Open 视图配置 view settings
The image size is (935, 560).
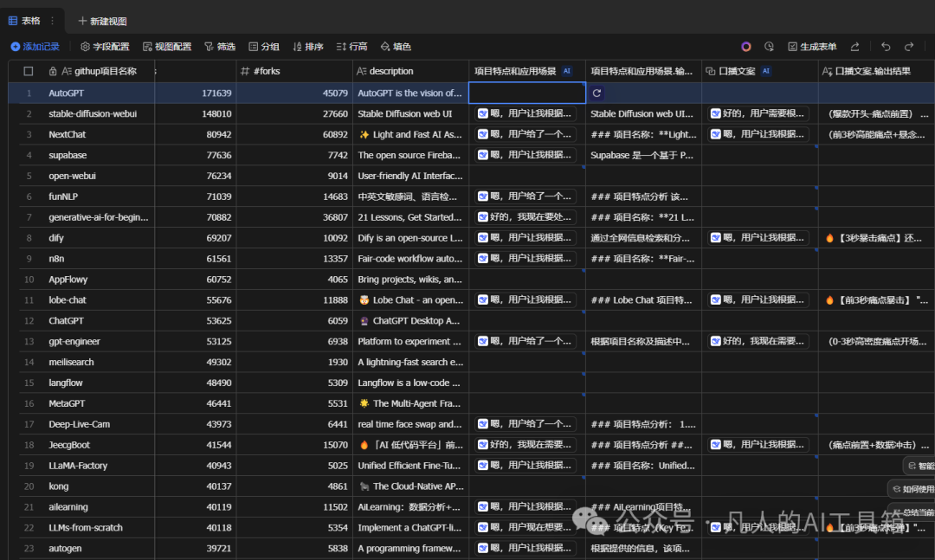(x=167, y=47)
